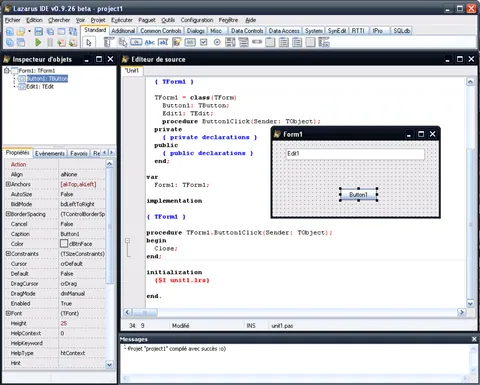
Task: Expand the Font property
Action: pos(8,313)
